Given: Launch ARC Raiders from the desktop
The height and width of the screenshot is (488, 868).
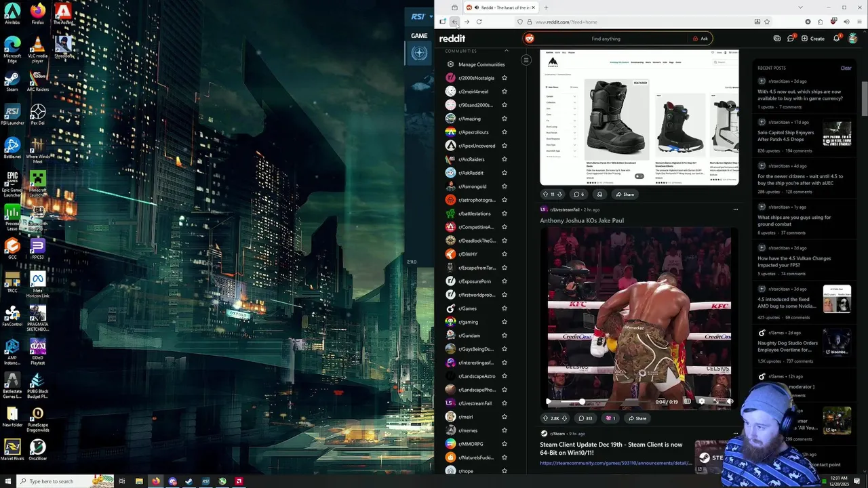Looking at the screenshot, I should point(38,79).
